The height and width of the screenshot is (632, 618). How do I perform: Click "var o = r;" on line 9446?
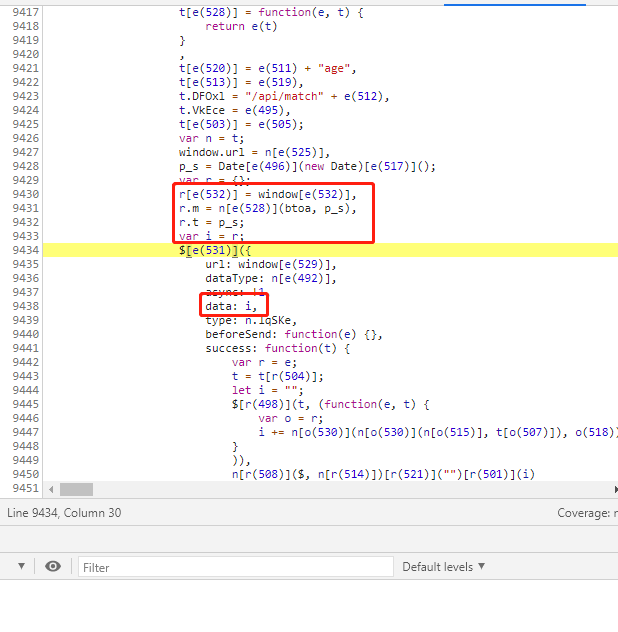[x=290, y=418]
